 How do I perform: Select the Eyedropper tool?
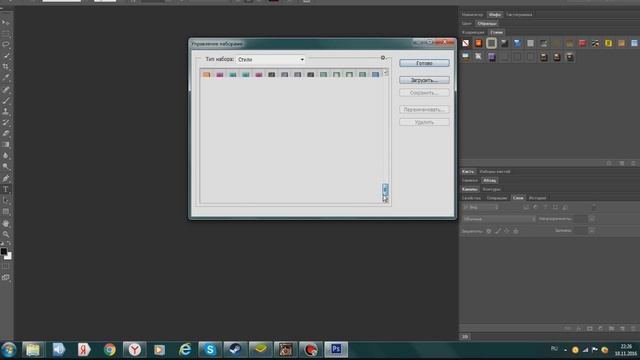coord(6,78)
